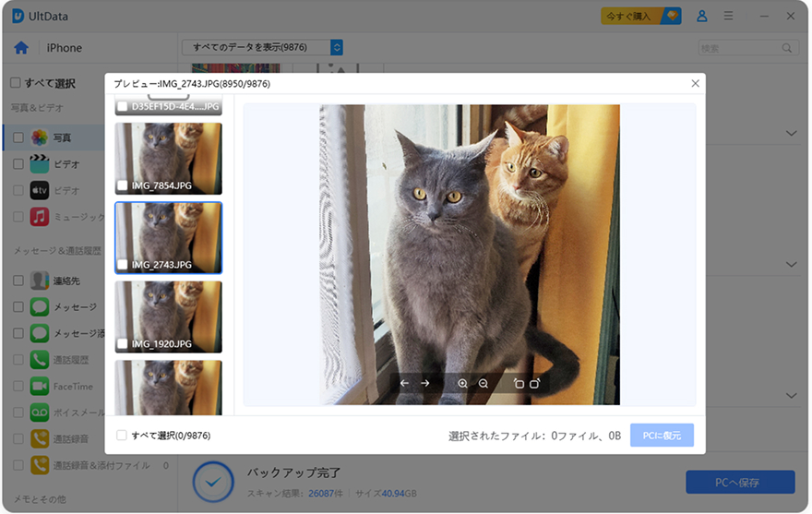
Task: Click the backup complete checkmark circle
Action: (x=213, y=482)
